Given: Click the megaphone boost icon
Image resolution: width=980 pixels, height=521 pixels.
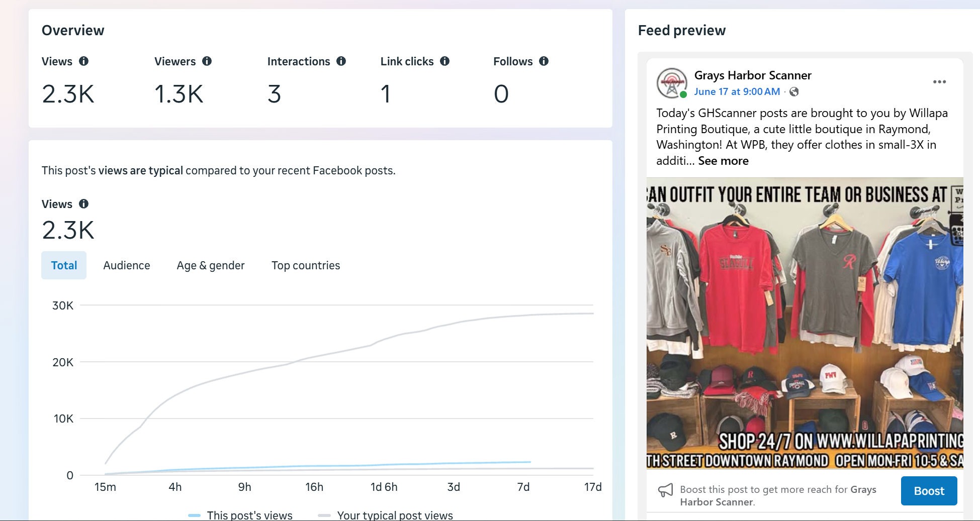Looking at the screenshot, I should coord(665,490).
